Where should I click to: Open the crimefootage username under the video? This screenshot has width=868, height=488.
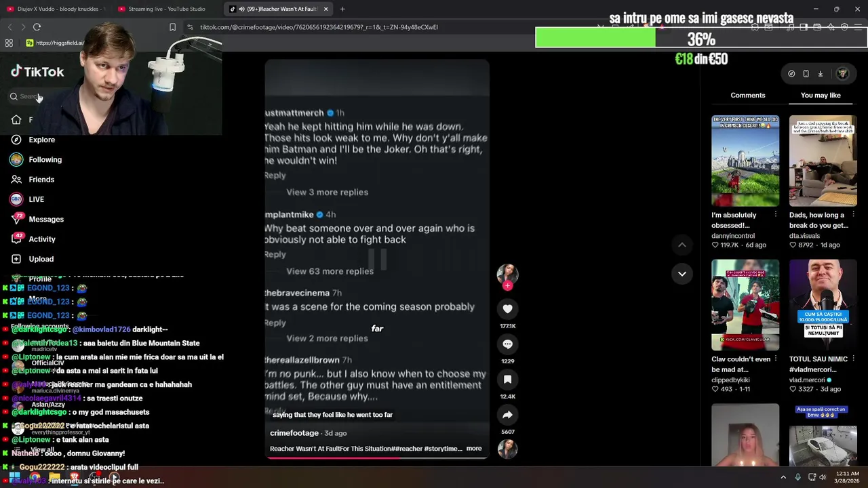point(294,433)
